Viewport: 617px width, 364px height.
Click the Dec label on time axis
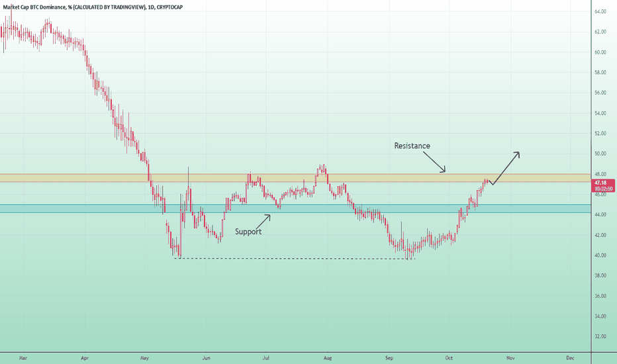click(x=570, y=358)
